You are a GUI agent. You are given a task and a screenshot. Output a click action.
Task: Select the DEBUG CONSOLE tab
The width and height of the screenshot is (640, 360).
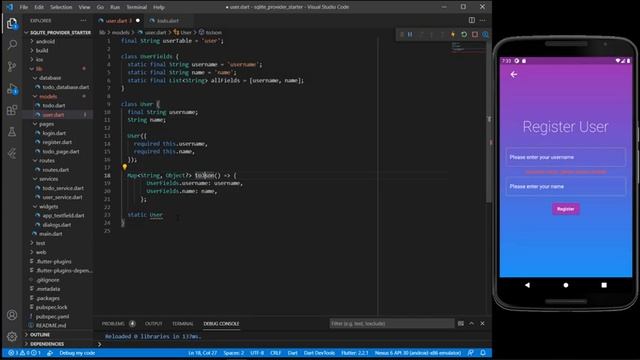(221, 323)
